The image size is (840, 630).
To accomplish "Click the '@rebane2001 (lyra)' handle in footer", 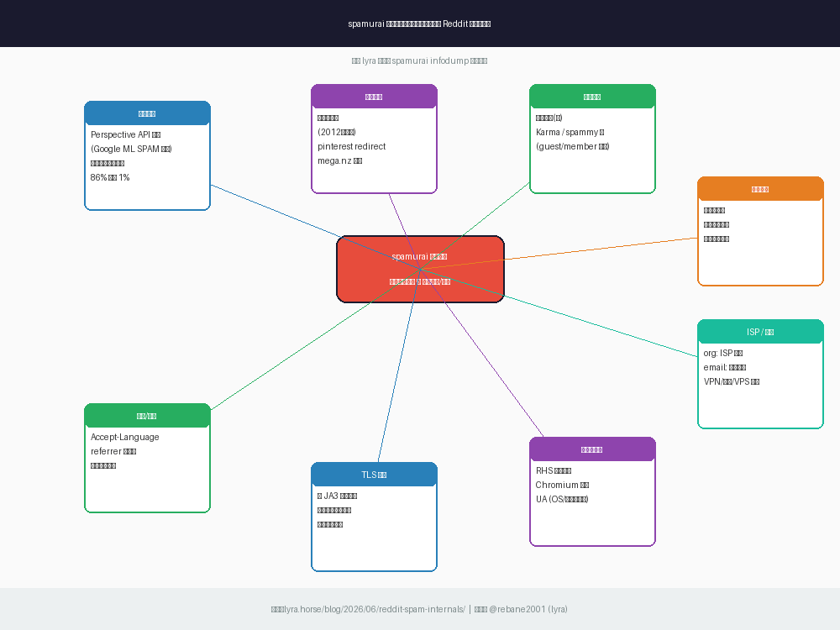I will pyautogui.click(x=528, y=609).
